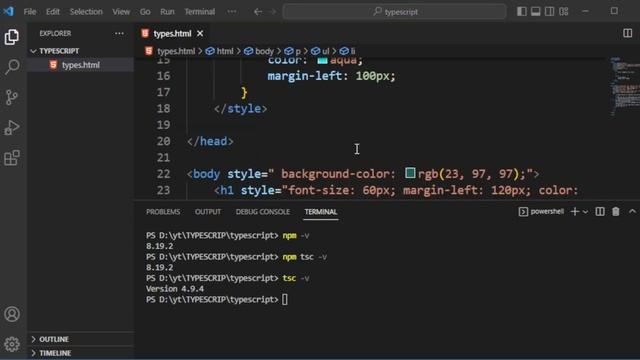
Task: Toggle the secondary side bar layout icon
Action: coord(549,11)
